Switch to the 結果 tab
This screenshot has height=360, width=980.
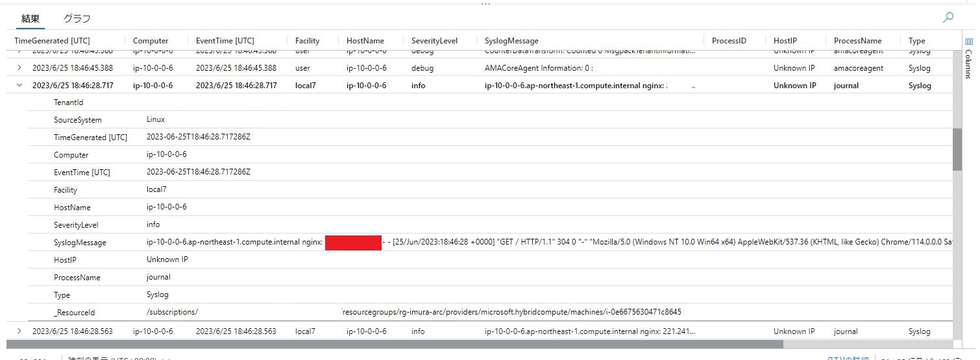tap(31, 19)
